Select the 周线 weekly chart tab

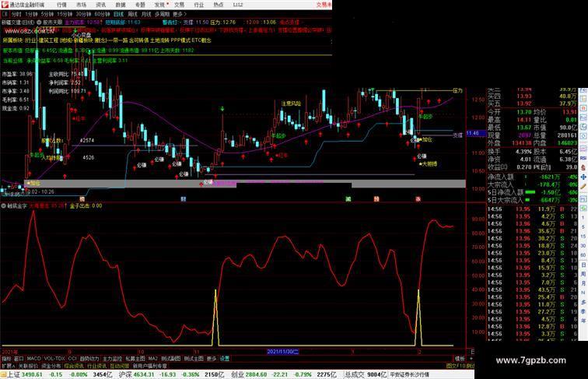(x=132, y=14)
